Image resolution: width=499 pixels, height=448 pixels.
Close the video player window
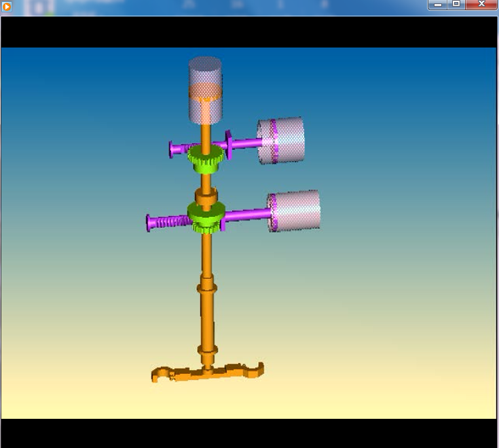point(481,5)
